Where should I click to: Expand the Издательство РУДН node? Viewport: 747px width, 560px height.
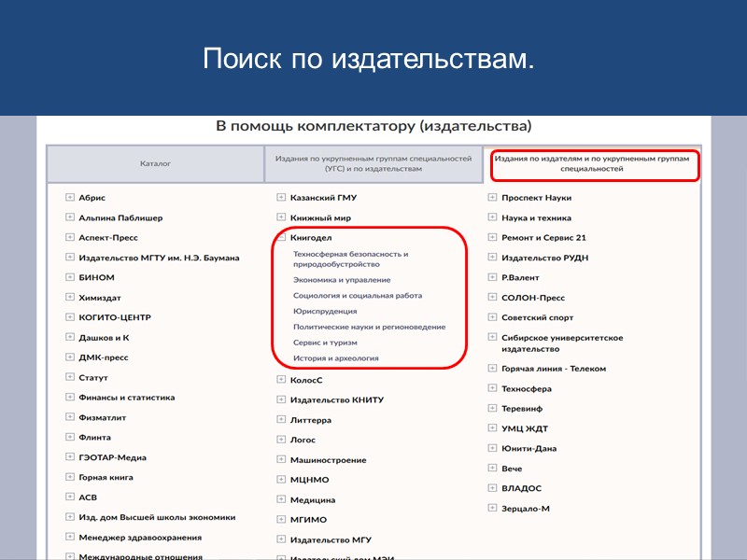coord(492,258)
